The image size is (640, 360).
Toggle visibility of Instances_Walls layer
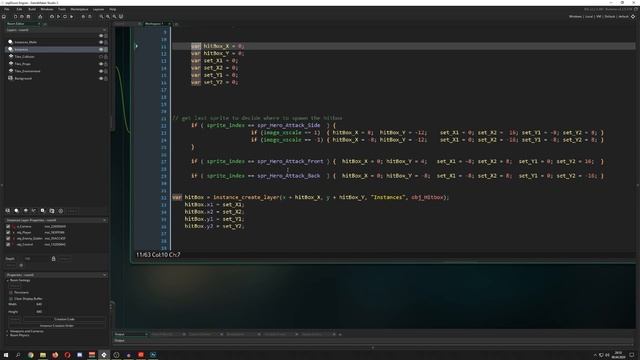coord(101,42)
